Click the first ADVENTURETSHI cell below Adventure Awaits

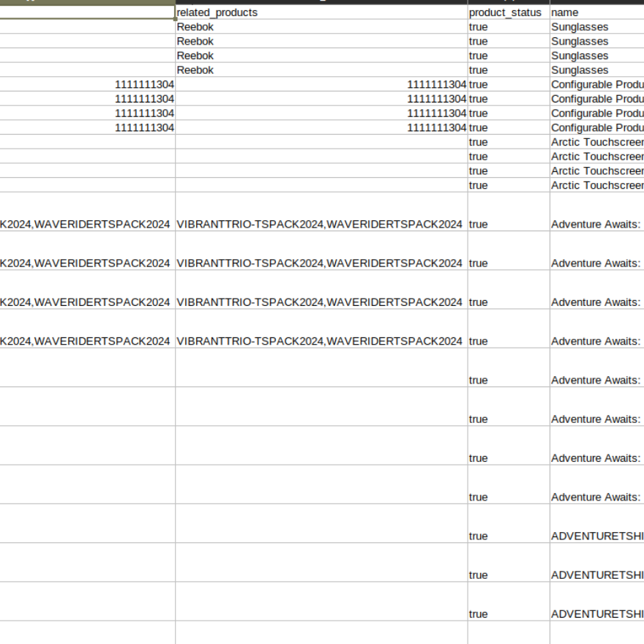(596, 524)
